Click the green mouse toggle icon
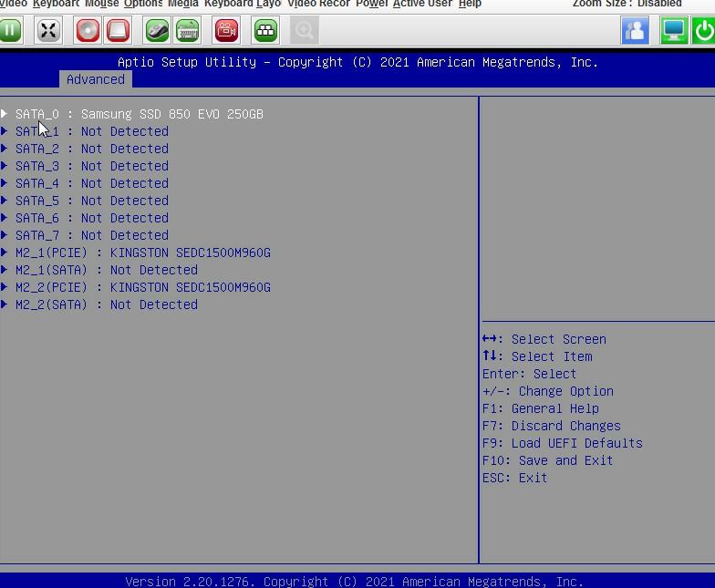The height and width of the screenshot is (588, 715). click(157, 31)
